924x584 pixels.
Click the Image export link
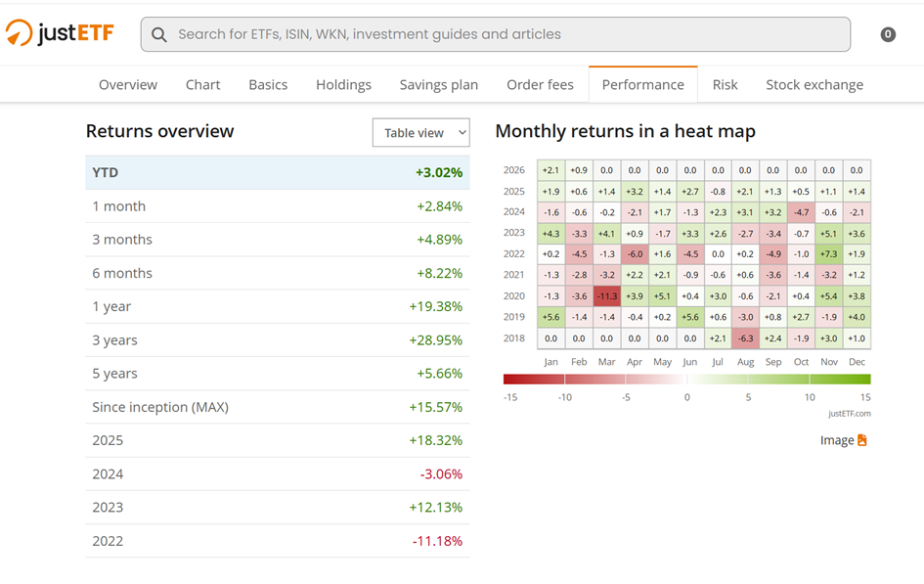click(837, 440)
